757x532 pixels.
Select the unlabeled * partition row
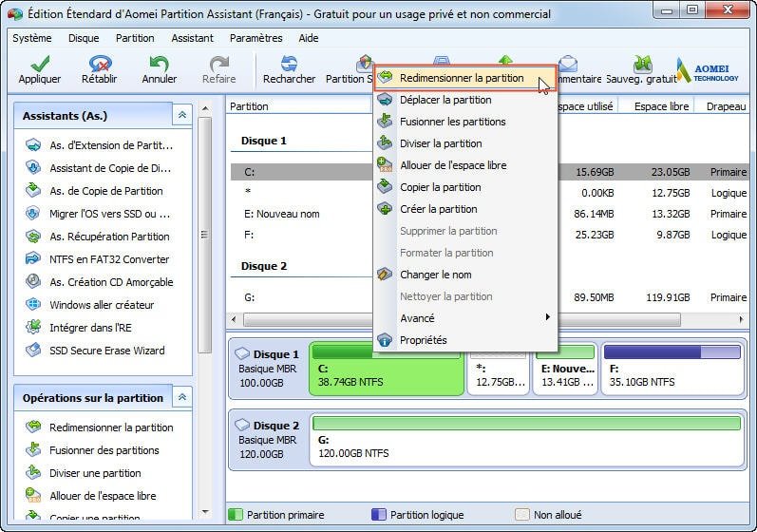[489, 193]
